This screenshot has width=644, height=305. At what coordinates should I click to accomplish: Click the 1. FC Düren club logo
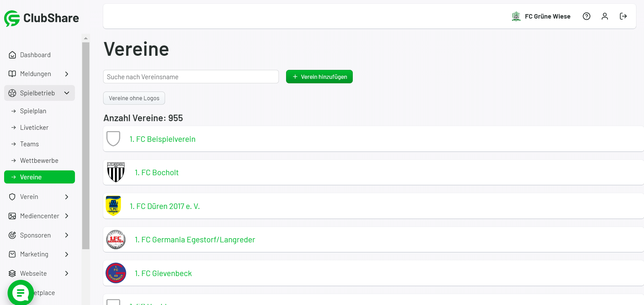[113, 206]
